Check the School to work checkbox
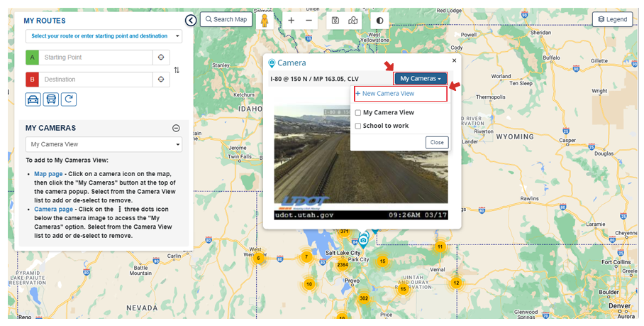This screenshot has height=326, width=644. (358, 126)
